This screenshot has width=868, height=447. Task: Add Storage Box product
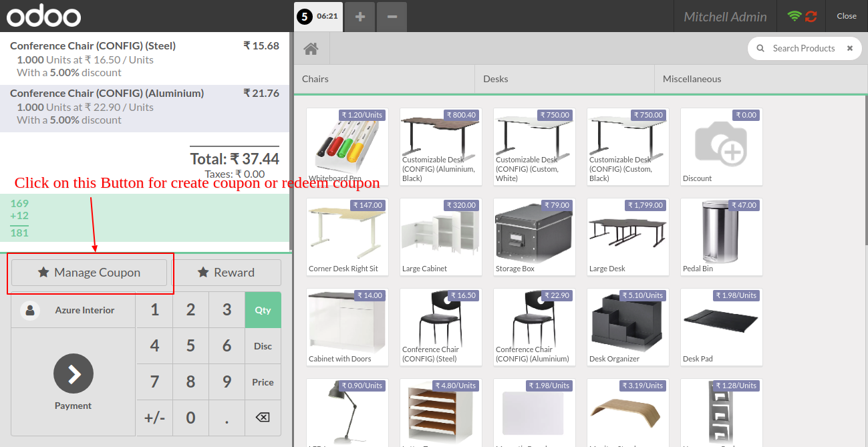point(535,237)
